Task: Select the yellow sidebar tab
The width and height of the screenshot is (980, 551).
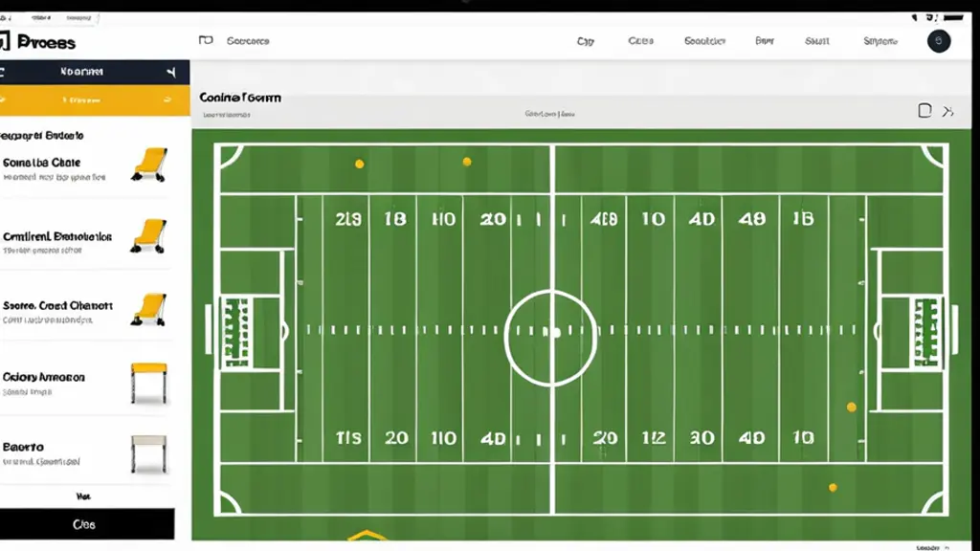Action: click(x=95, y=99)
